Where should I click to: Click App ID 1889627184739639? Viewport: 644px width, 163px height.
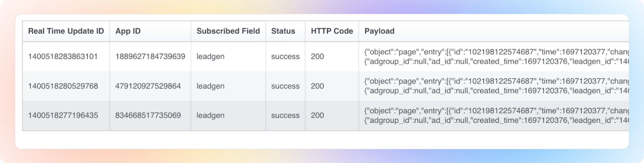coord(150,56)
